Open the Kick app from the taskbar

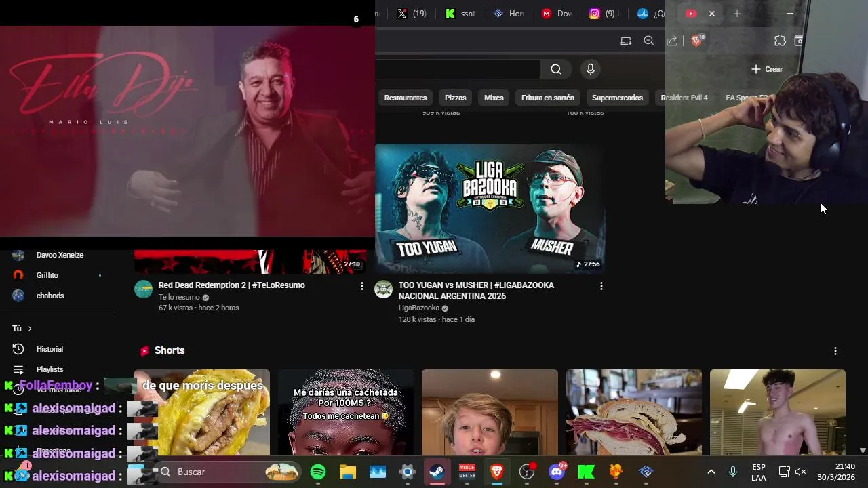[587, 472]
